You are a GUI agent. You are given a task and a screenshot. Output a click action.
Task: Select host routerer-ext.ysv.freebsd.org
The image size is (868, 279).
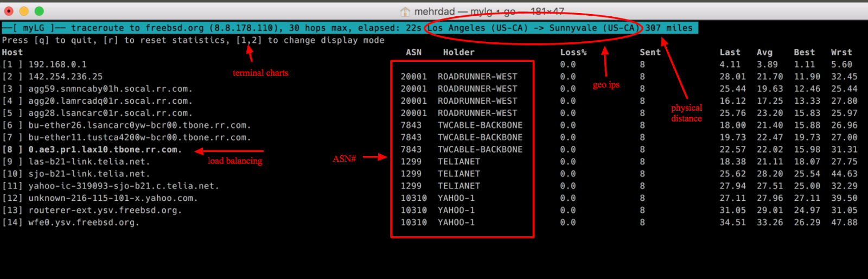[x=105, y=210]
